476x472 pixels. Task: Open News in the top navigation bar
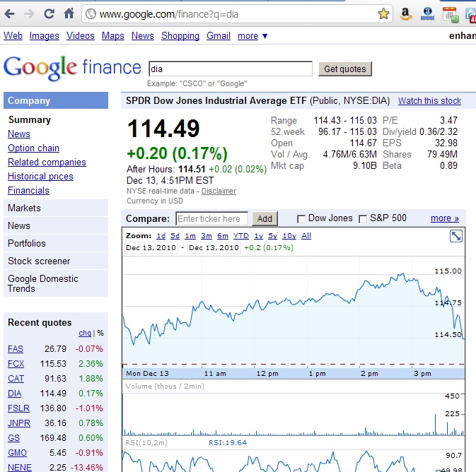(143, 36)
